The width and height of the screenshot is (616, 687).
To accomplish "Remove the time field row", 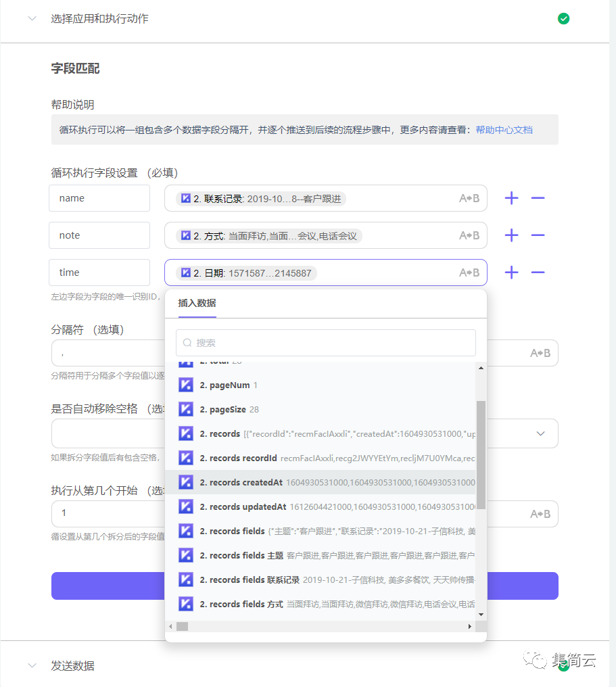I will (538, 273).
